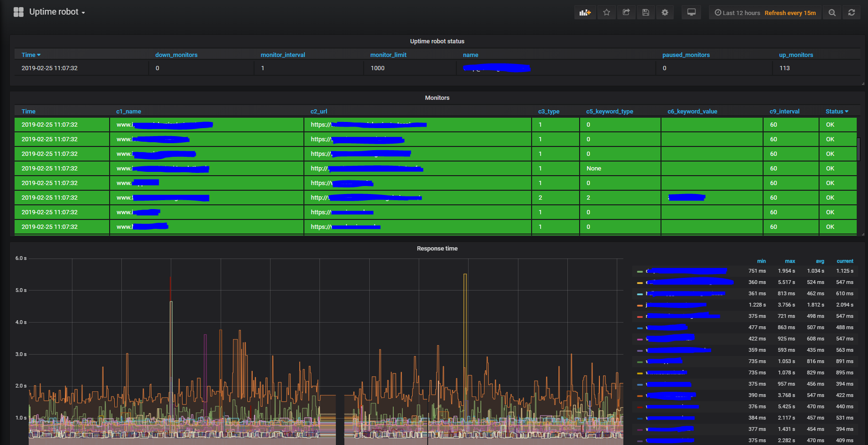Viewport: 868px width, 445px height.
Task: Cycle view mode with monitor icon
Action: pos(691,13)
